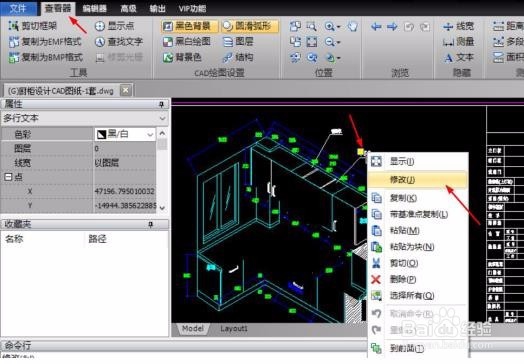The image size is (524, 364).
Task: Open the VIP功能 ribbon tab
Action: (x=192, y=9)
